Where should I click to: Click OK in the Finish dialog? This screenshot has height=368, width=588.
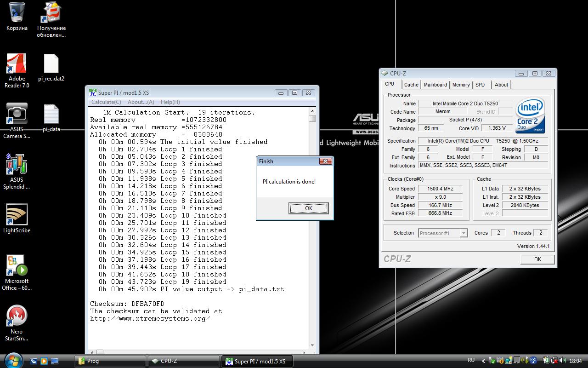[309, 208]
